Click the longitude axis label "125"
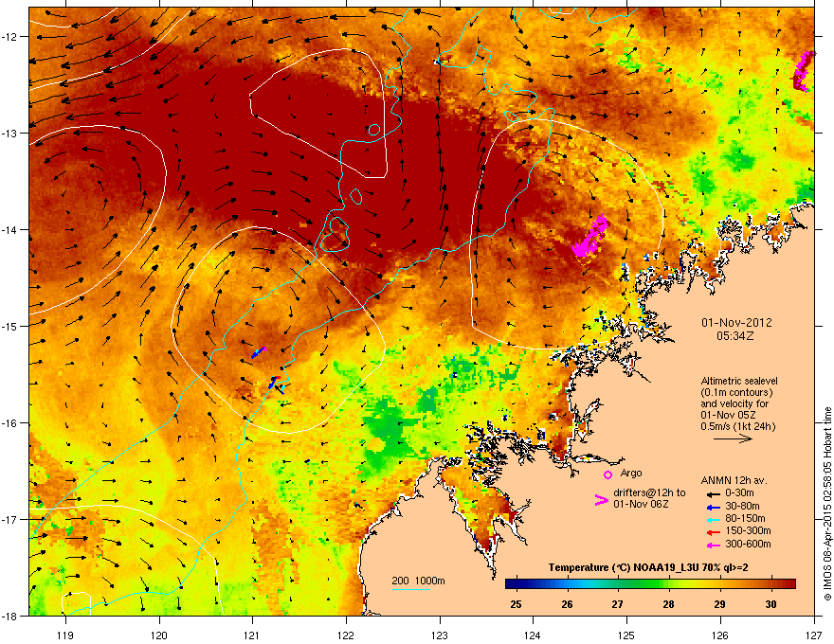Viewport: 834px width, 644px height. (x=626, y=635)
